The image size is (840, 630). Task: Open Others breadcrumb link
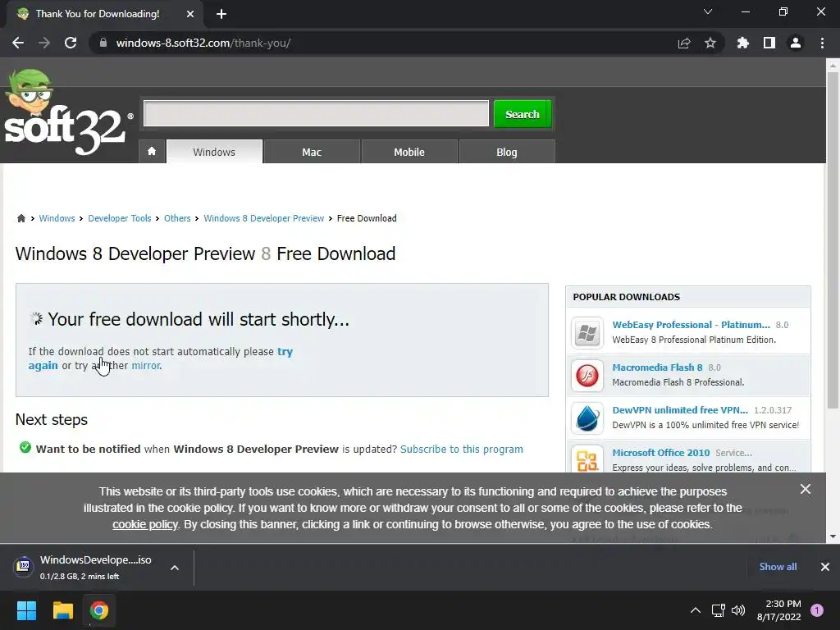click(x=177, y=218)
